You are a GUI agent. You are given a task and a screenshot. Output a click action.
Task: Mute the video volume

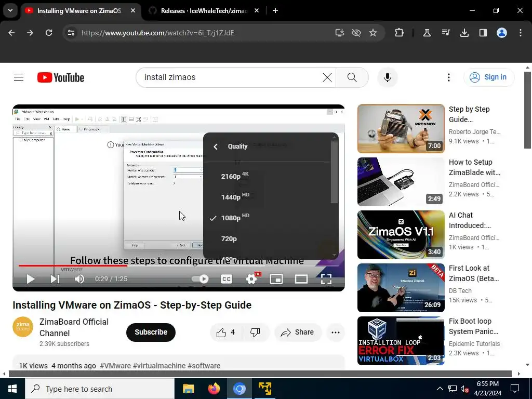point(79,279)
